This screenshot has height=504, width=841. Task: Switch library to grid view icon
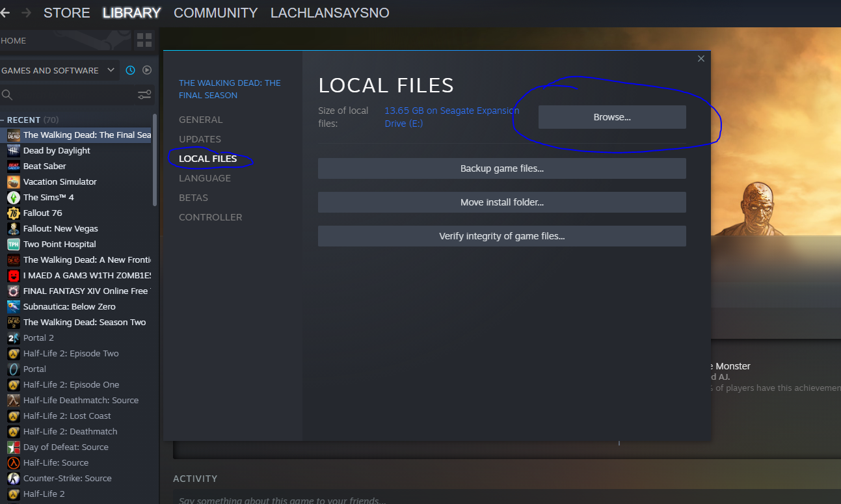pyautogui.click(x=144, y=40)
